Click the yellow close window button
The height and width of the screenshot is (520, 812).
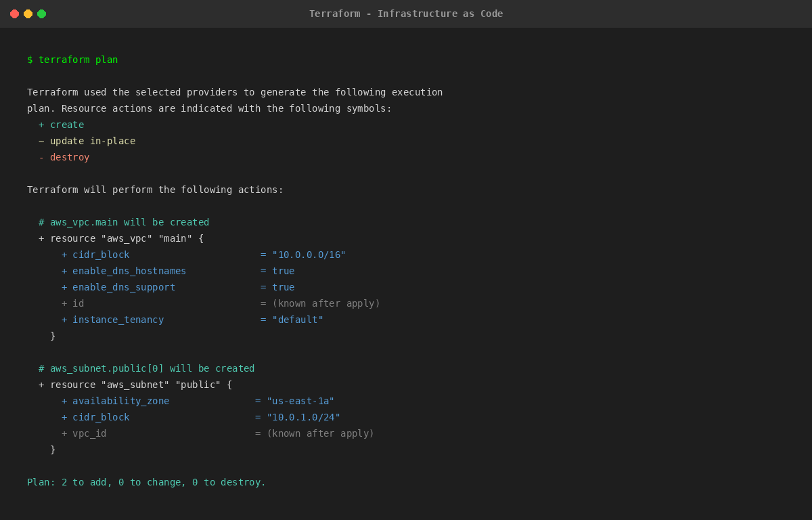[28, 13]
